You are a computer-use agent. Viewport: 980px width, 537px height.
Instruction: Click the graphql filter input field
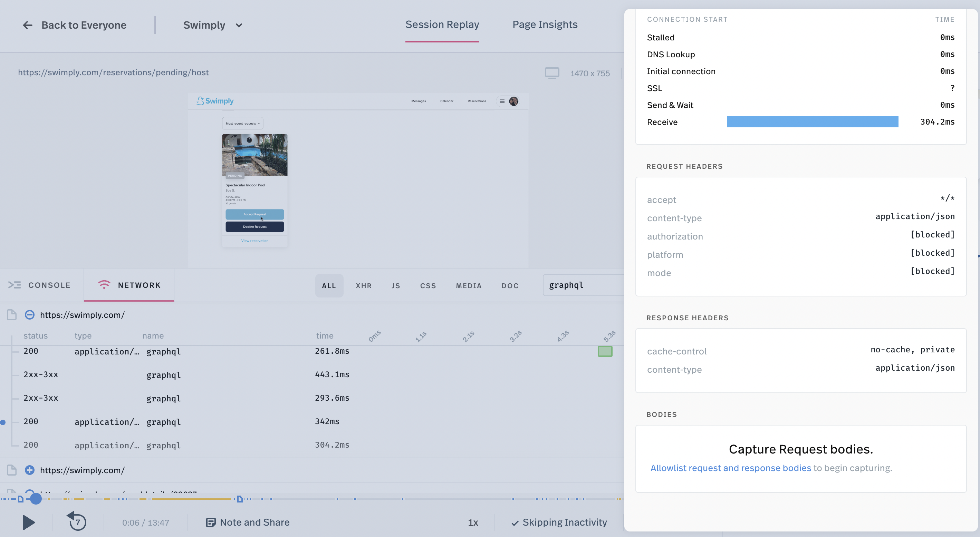coord(582,284)
